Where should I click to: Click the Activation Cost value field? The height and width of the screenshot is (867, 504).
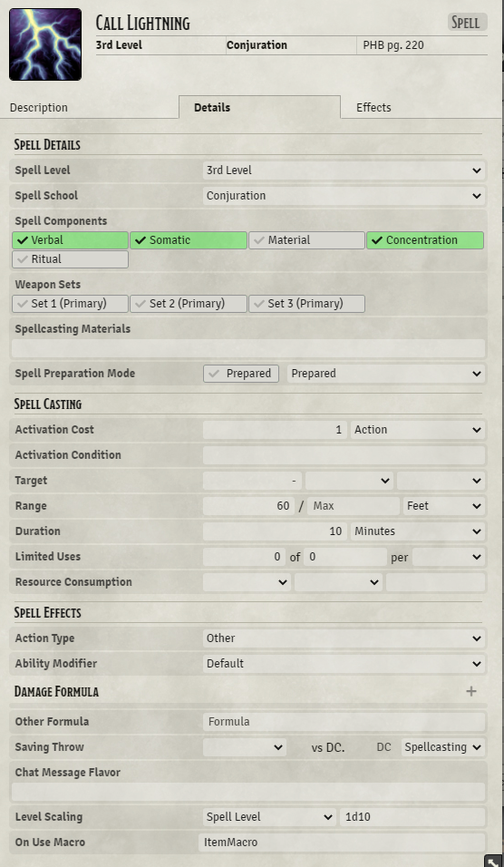(x=275, y=430)
